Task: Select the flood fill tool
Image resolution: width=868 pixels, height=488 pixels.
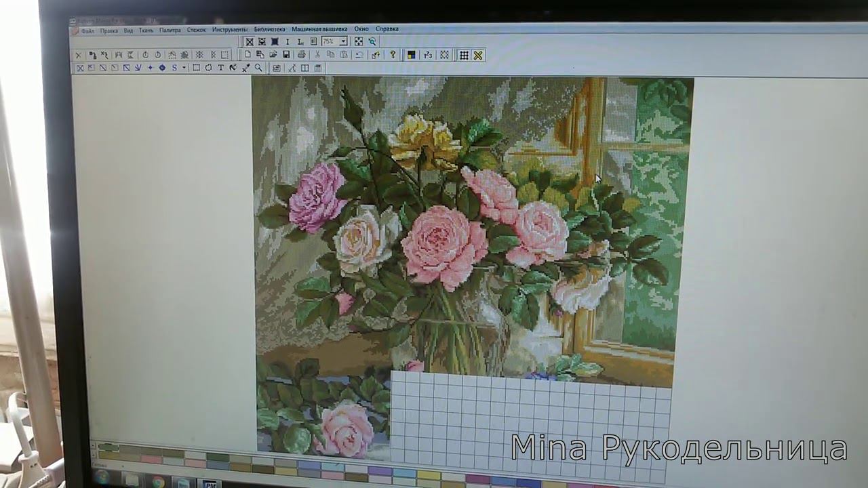Action: tap(233, 68)
